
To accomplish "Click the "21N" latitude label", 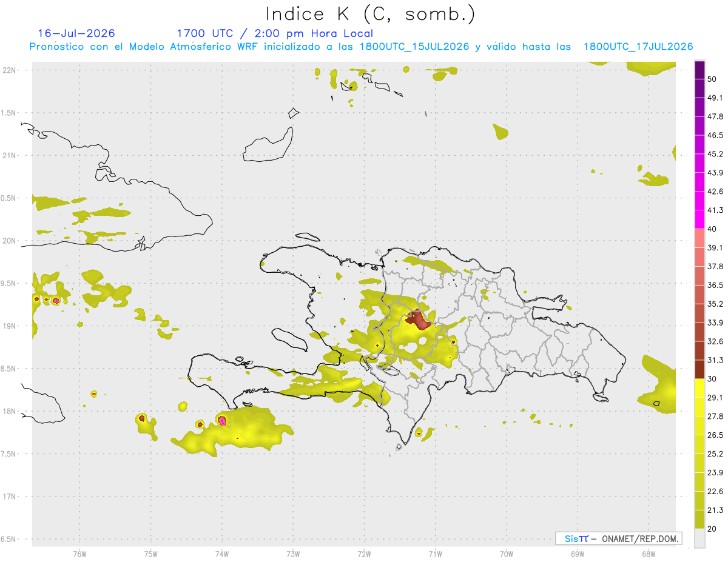I will tap(9, 156).
